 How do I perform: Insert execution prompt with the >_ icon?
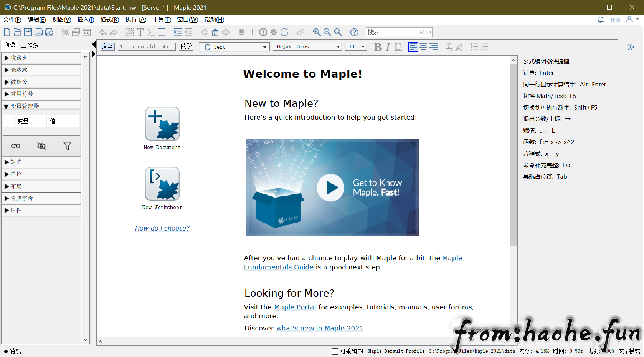[x=151, y=32]
